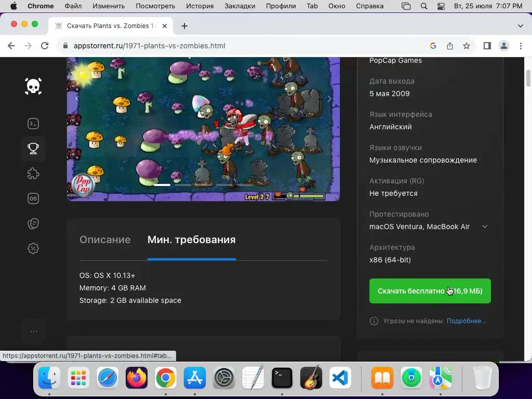This screenshot has width=532, height=399.
Task: Expand the Протестировано chevron dropdown
Action: [x=485, y=227]
